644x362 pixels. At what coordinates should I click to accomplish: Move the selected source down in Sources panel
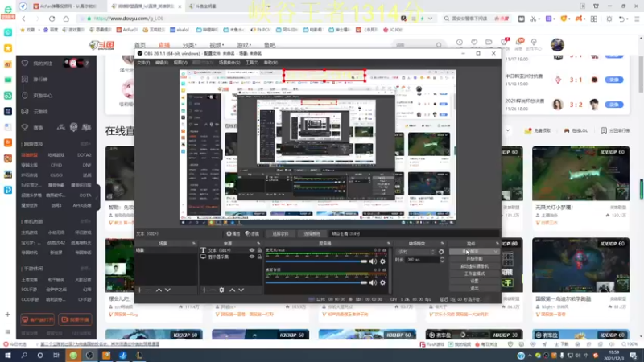(241, 290)
